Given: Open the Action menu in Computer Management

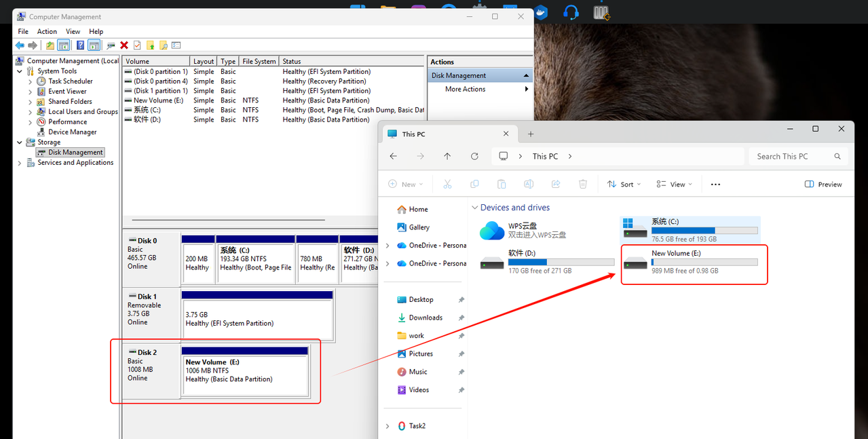Looking at the screenshot, I should (47, 31).
